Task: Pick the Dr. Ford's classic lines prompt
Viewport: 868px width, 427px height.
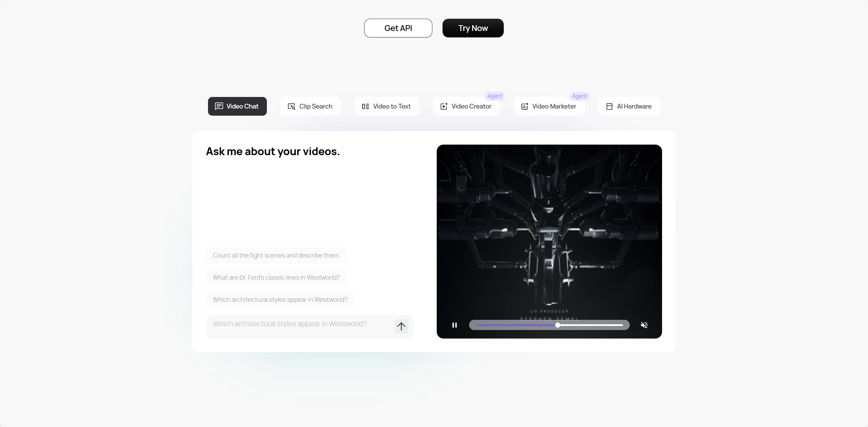Action: pos(276,277)
